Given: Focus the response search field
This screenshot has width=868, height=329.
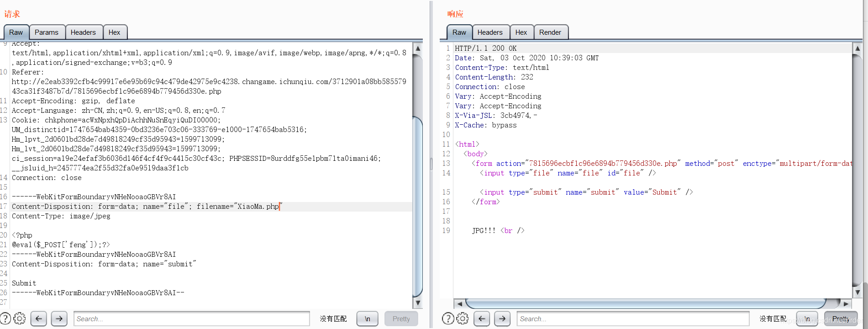Looking at the screenshot, I should coord(633,318).
